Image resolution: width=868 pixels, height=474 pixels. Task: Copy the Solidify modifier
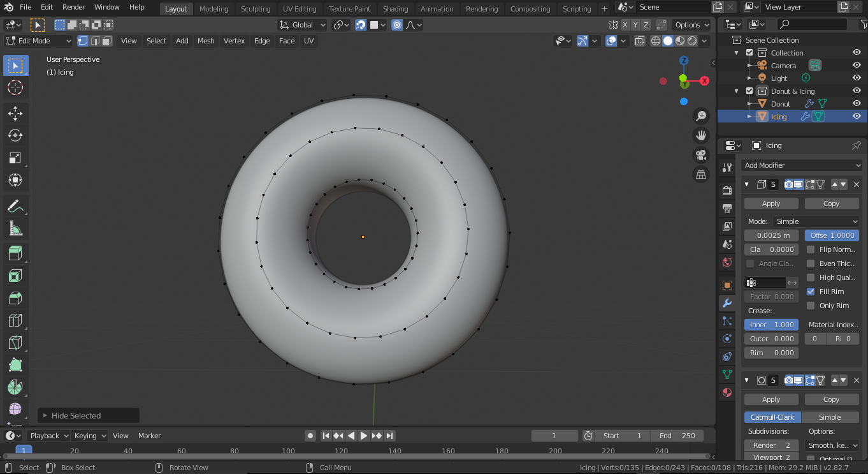click(831, 204)
